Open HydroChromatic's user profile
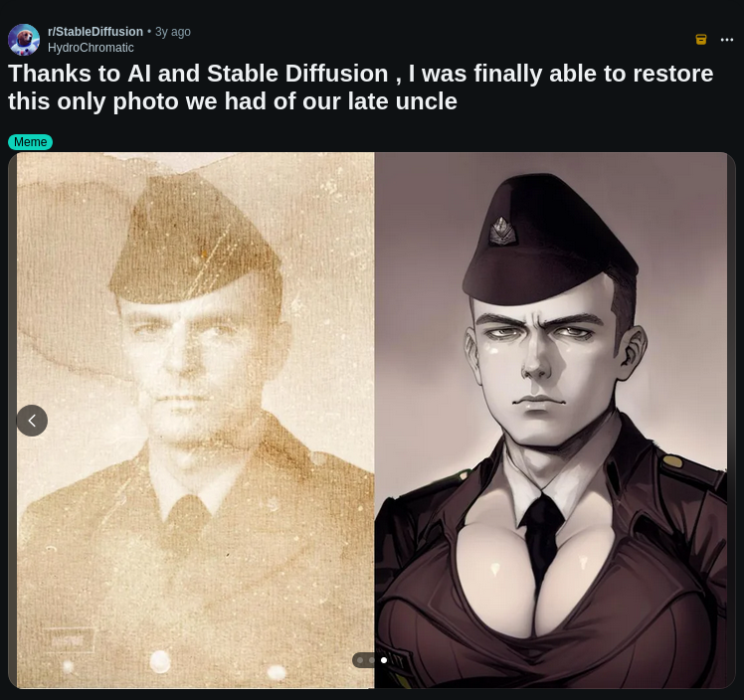Viewport: 744px width, 700px height. [x=91, y=48]
